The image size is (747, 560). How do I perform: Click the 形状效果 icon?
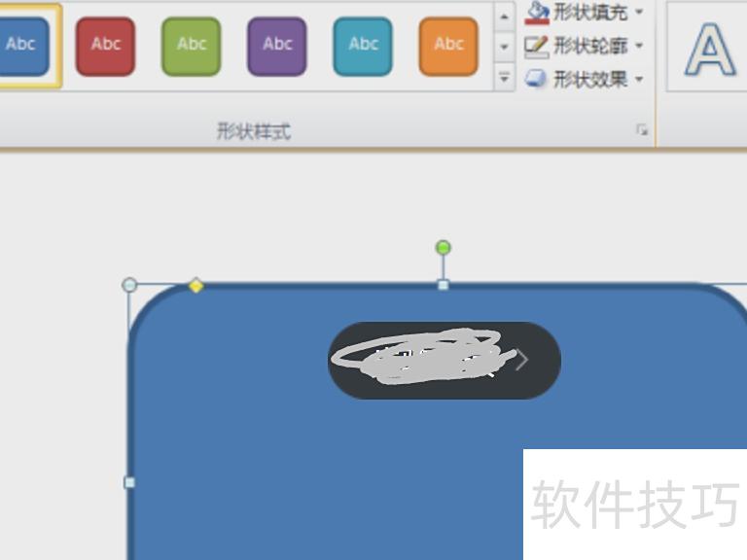(536, 79)
